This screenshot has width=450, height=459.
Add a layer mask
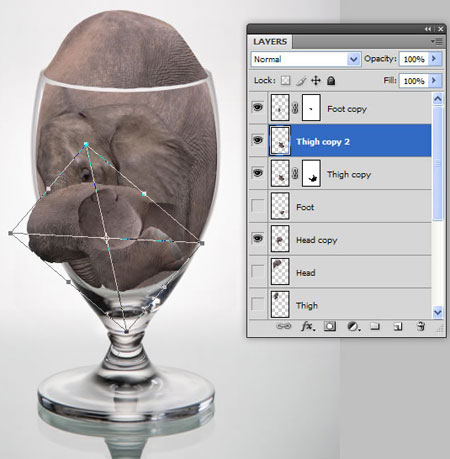330,326
